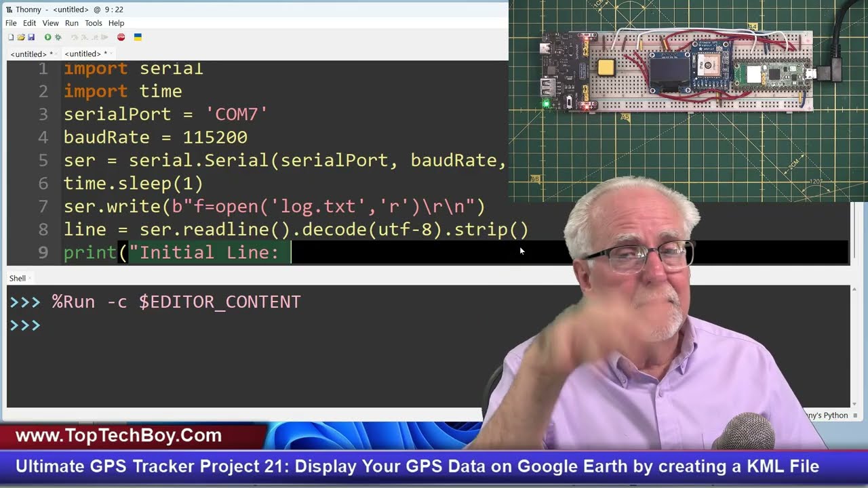Click line number 7 in the gutter
Image resolution: width=868 pixels, height=488 pixels.
[x=43, y=206]
